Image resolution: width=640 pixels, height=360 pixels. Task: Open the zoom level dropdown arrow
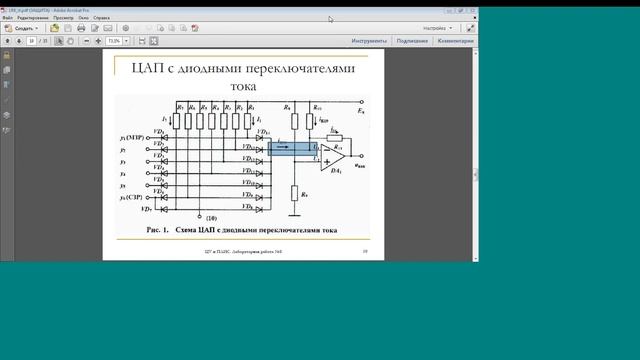click(x=126, y=41)
